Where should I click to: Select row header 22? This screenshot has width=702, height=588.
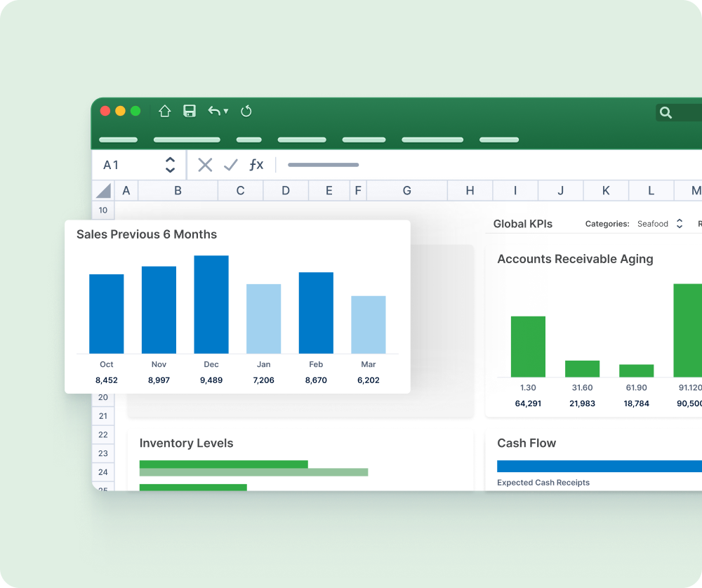point(102,434)
